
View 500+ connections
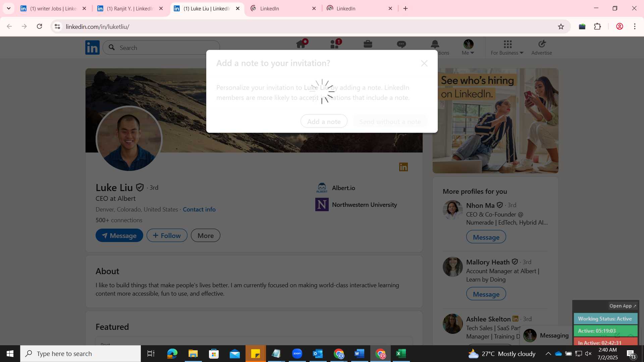coord(119,220)
